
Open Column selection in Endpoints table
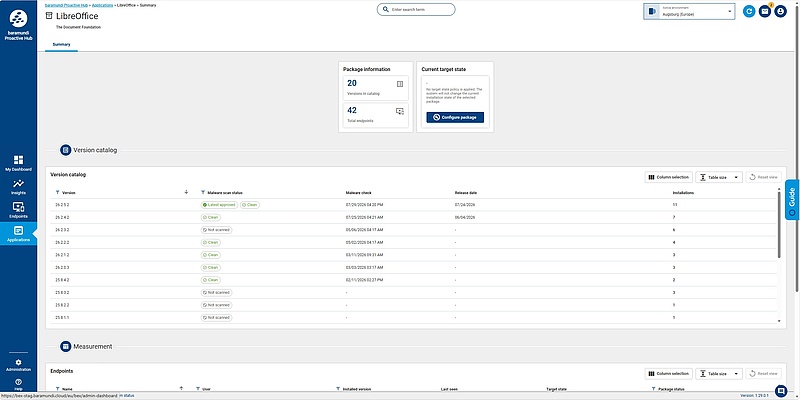669,373
